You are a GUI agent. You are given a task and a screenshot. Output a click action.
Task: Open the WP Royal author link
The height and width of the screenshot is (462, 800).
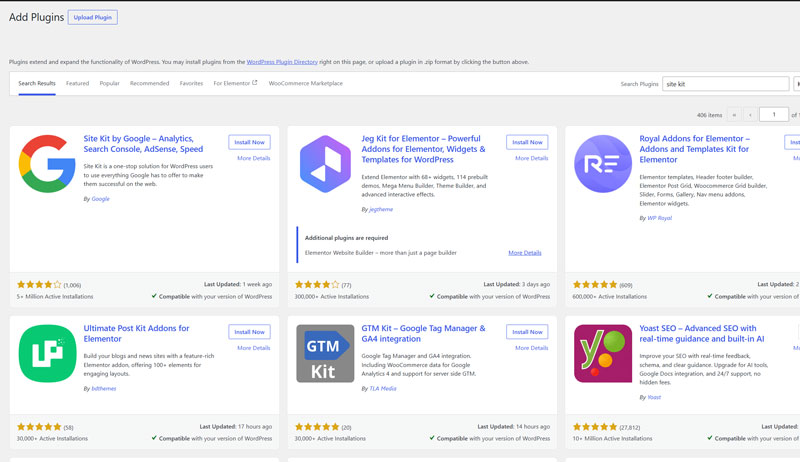[x=660, y=218]
